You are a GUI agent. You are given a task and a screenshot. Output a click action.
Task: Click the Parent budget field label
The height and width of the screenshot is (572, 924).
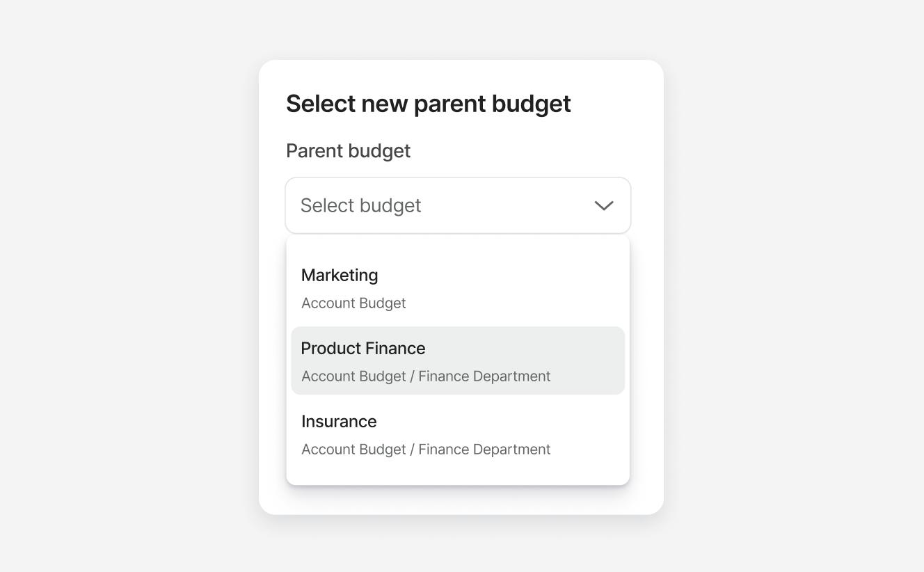[348, 150]
